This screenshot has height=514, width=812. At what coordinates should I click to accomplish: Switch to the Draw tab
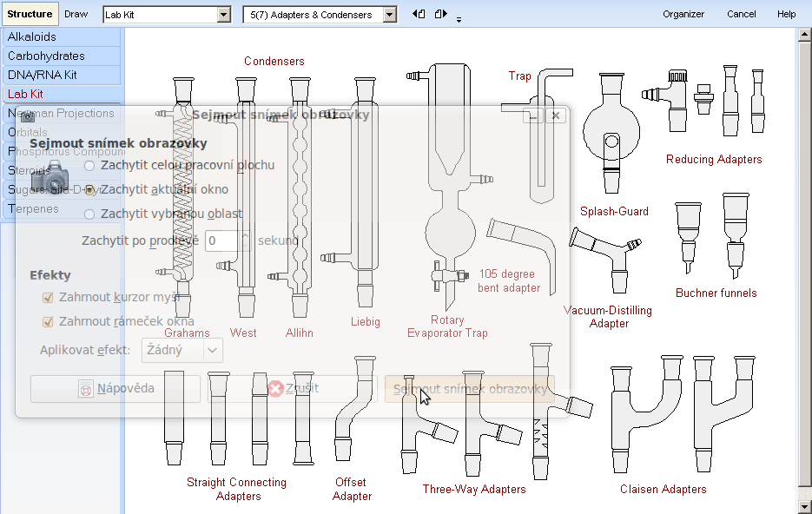click(76, 14)
